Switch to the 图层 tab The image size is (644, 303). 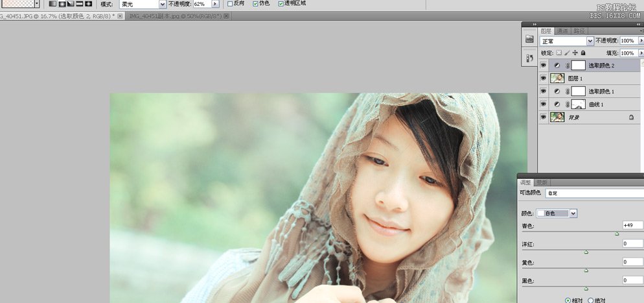pos(546,31)
